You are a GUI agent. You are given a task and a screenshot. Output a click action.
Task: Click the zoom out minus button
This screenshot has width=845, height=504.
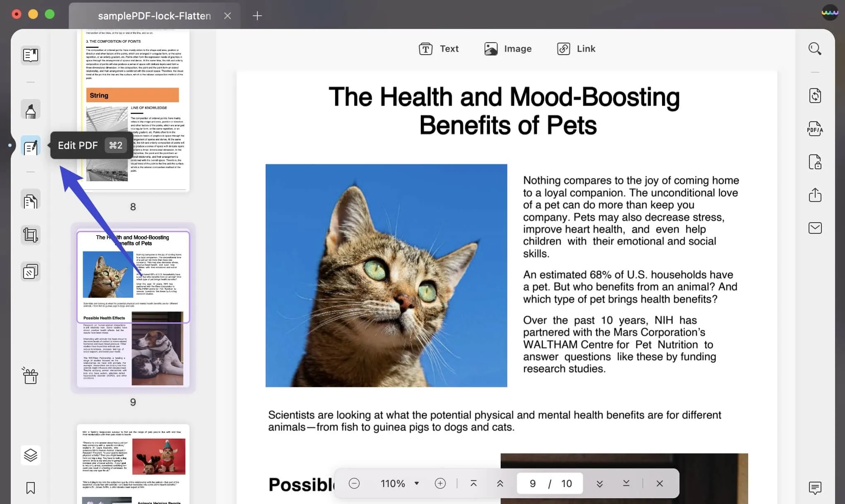[x=355, y=483]
